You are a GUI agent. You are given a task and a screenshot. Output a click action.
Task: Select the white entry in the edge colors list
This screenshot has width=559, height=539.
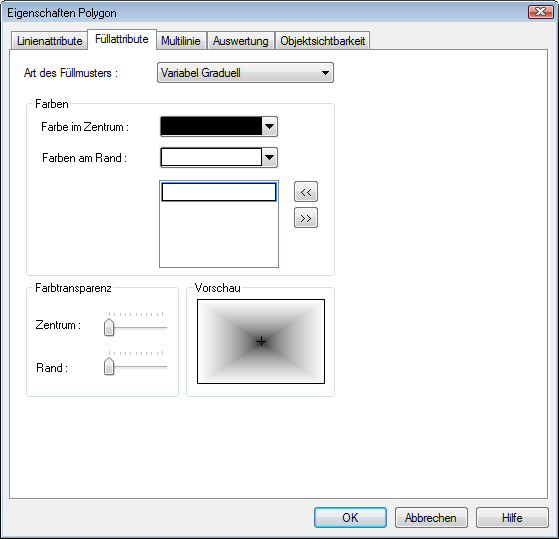219,192
